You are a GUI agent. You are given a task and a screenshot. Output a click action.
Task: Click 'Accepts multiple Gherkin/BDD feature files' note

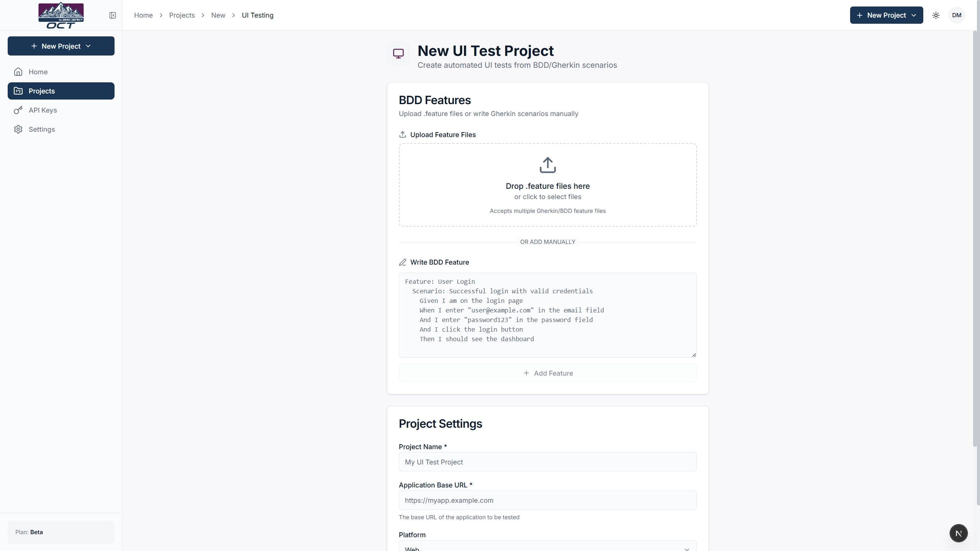coord(548,211)
